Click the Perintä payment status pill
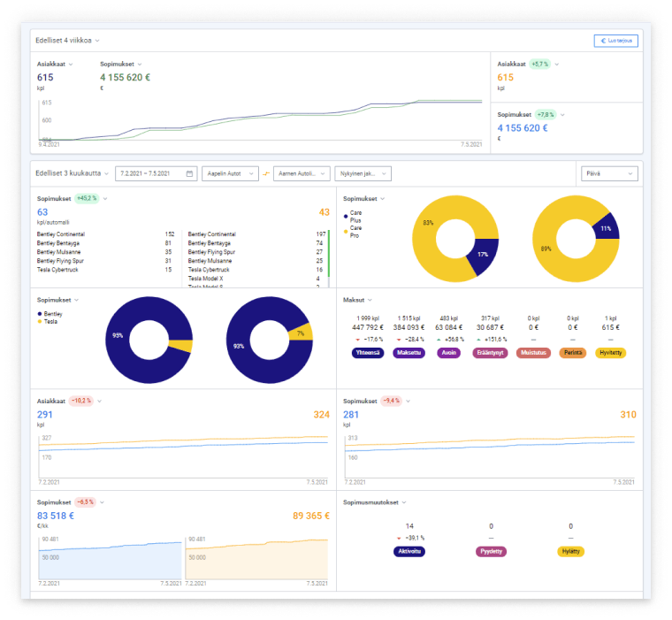Screen dimensions: 672x620 pos(573,353)
